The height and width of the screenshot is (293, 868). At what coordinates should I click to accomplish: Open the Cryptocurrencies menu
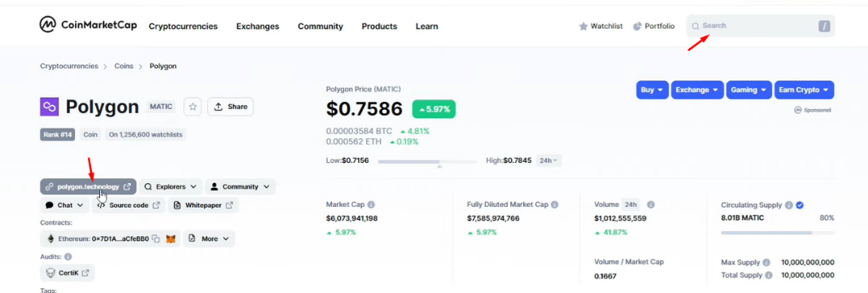pos(183,26)
